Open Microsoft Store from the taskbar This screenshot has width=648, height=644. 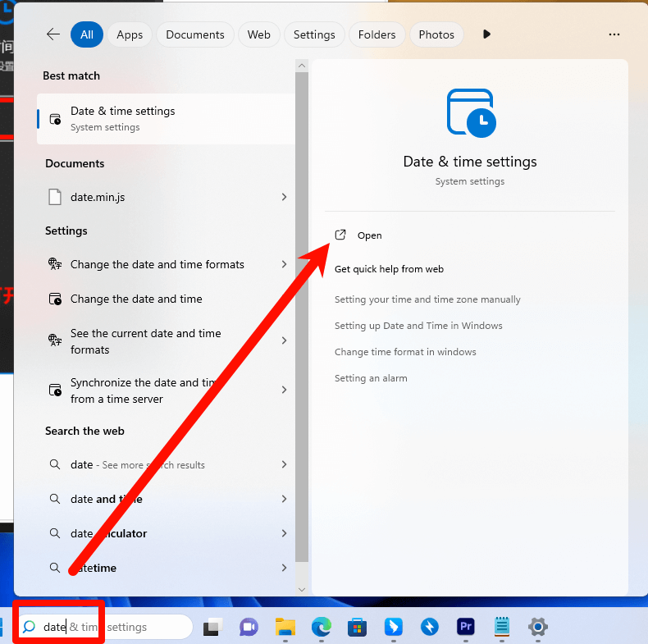357,627
